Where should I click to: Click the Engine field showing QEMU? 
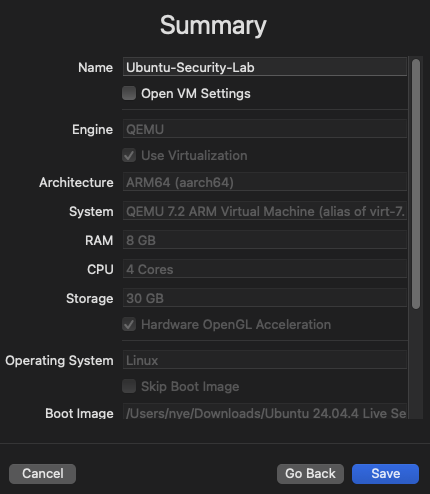(265, 129)
